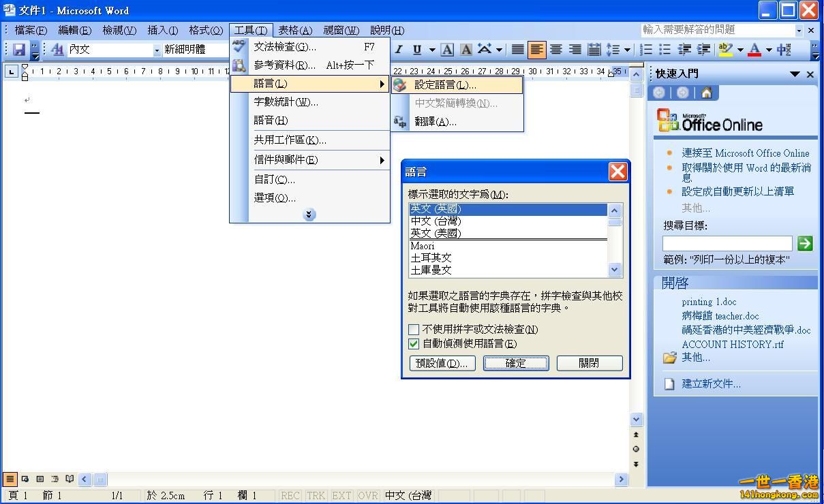Open the task pane Home icon
This screenshot has width=824, height=504.
tap(706, 93)
